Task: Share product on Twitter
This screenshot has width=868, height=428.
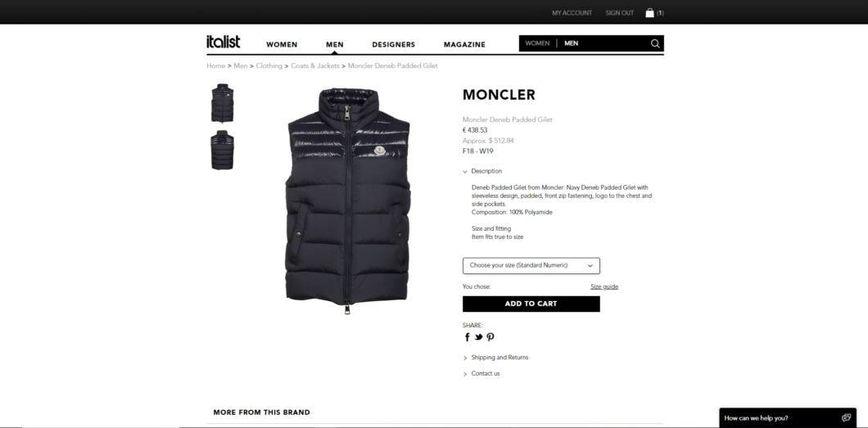Action: [x=479, y=337]
